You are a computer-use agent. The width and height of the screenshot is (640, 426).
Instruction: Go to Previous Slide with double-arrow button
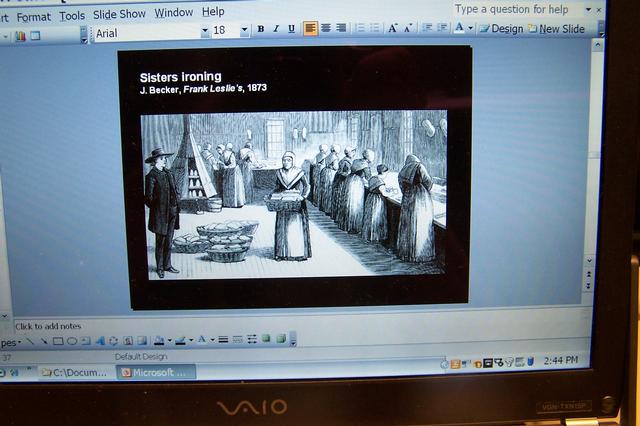589,274
